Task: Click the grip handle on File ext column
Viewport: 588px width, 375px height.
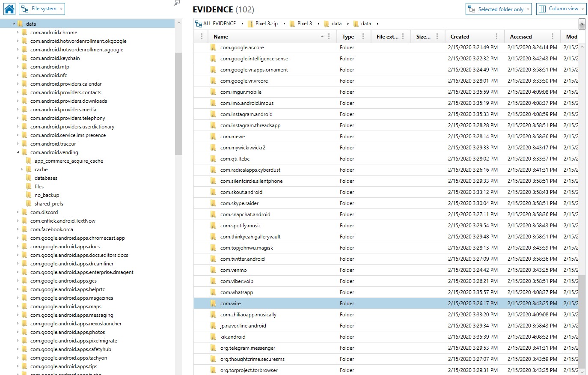Action: click(403, 37)
